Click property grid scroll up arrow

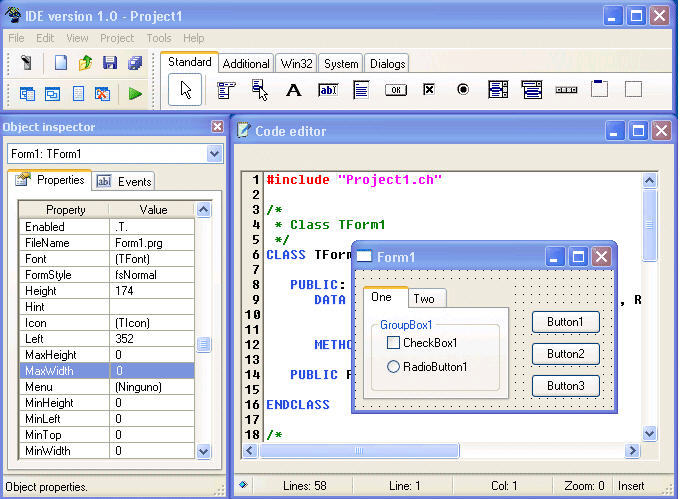(x=203, y=210)
